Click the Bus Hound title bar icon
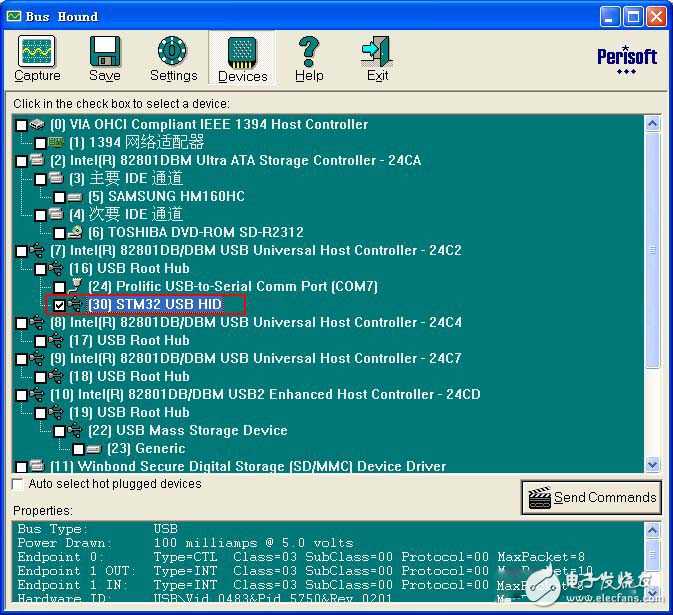Screen dimensions: 673x615 16,16
